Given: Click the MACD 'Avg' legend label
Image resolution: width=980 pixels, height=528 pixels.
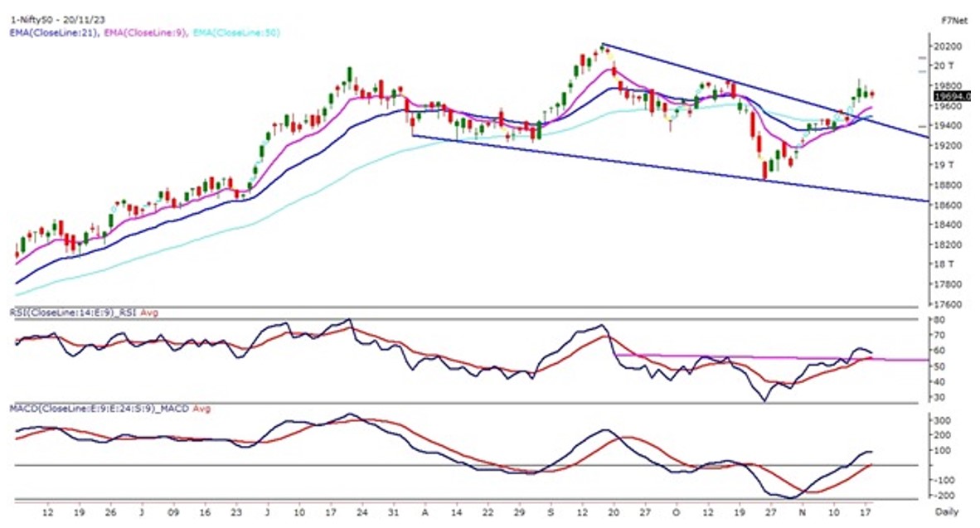Looking at the screenshot, I should [x=201, y=409].
